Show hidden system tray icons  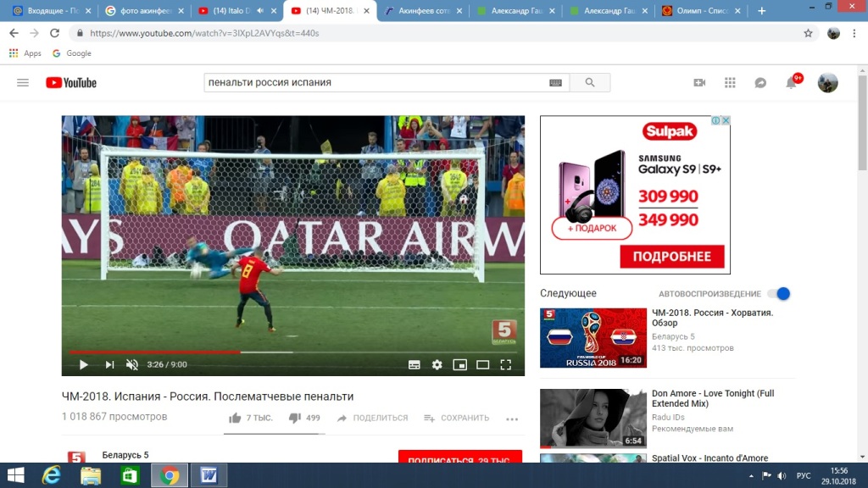click(751, 476)
